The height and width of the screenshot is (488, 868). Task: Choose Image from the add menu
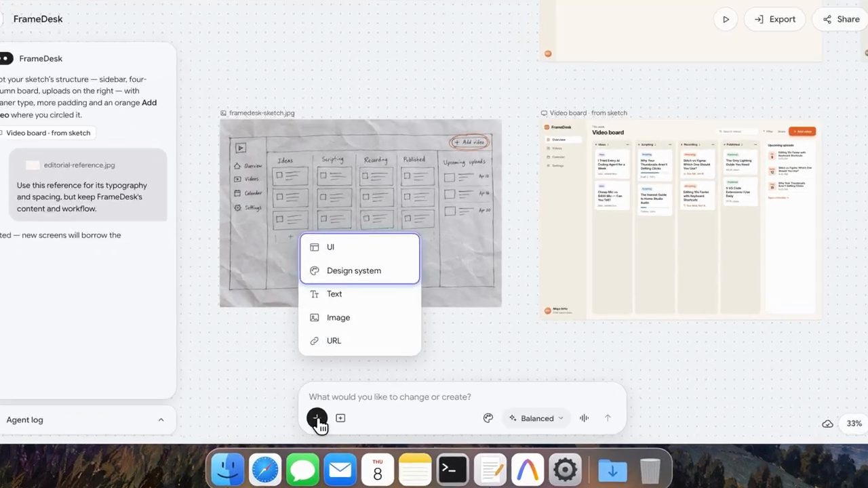point(359,317)
